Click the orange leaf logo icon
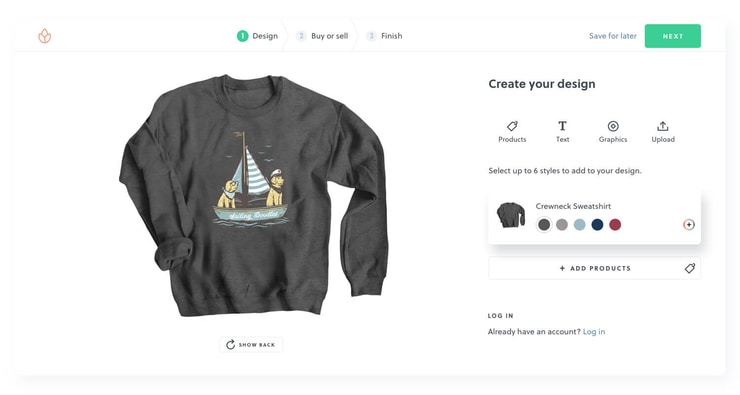This screenshot has width=740, height=395. point(44,36)
